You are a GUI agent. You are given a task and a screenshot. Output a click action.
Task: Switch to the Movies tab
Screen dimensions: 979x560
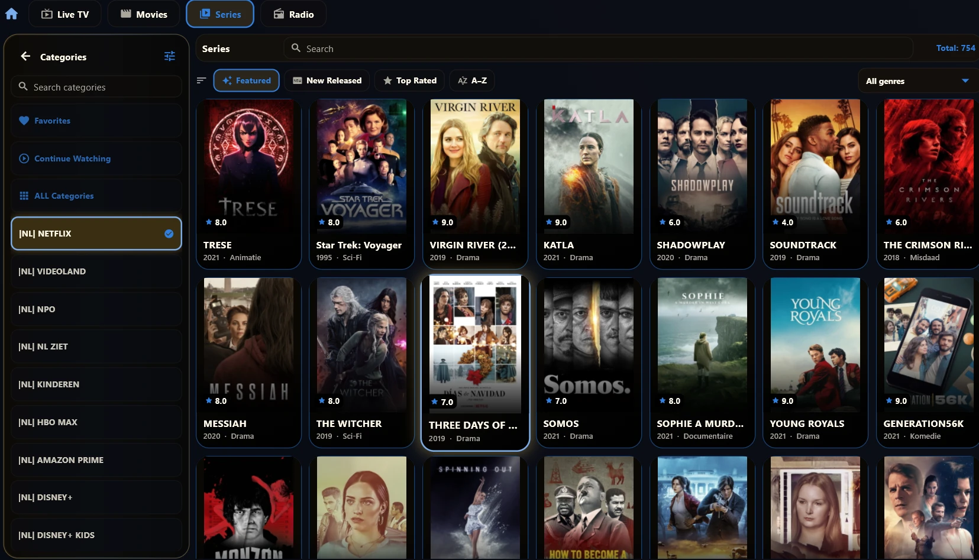click(144, 14)
